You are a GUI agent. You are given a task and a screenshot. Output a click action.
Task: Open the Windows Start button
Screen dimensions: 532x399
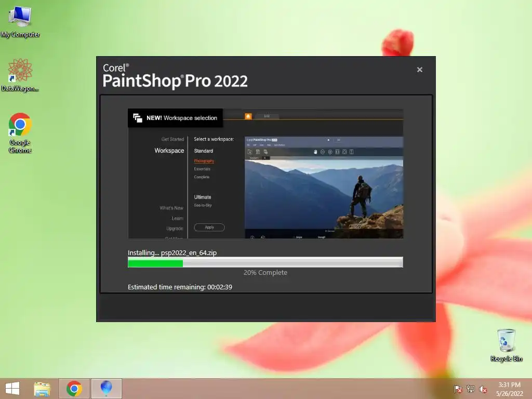(12, 389)
